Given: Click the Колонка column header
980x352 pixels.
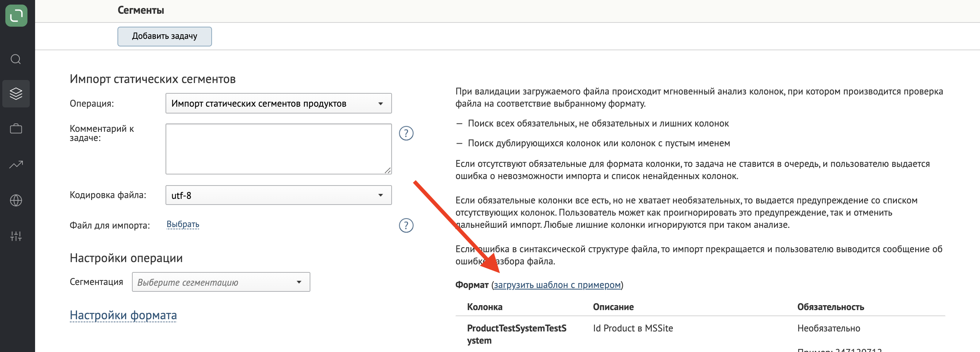Looking at the screenshot, I should [x=485, y=307].
